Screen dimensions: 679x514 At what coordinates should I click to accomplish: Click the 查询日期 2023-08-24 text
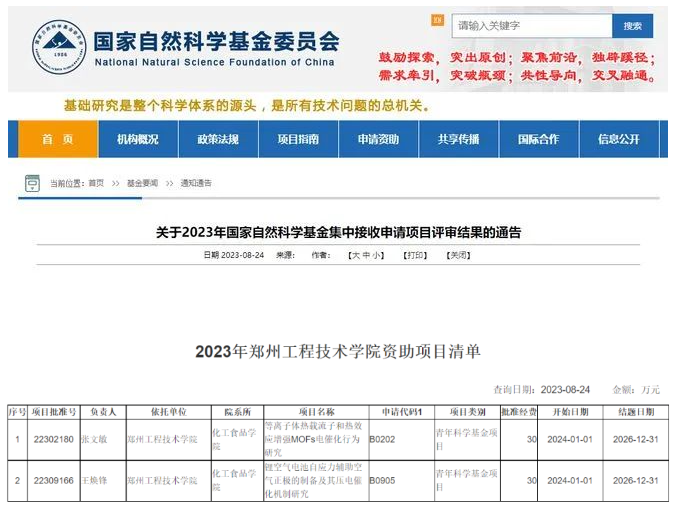coord(542,390)
